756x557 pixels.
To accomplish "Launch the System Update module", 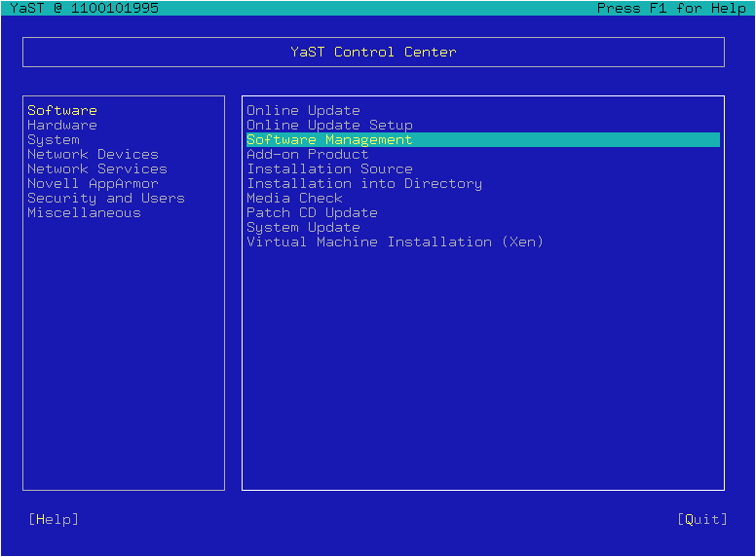I will click(x=303, y=227).
